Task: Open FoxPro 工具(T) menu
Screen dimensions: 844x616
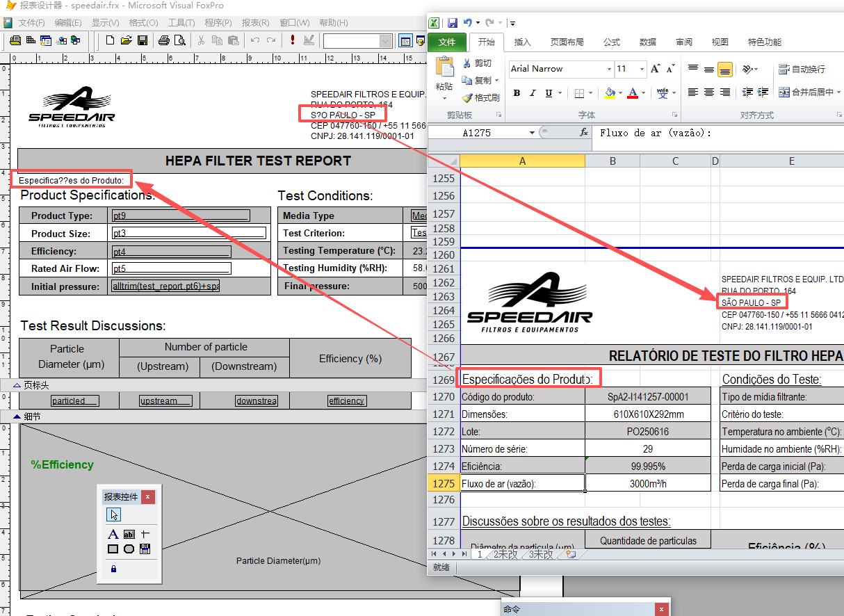Action: click(x=181, y=23)
